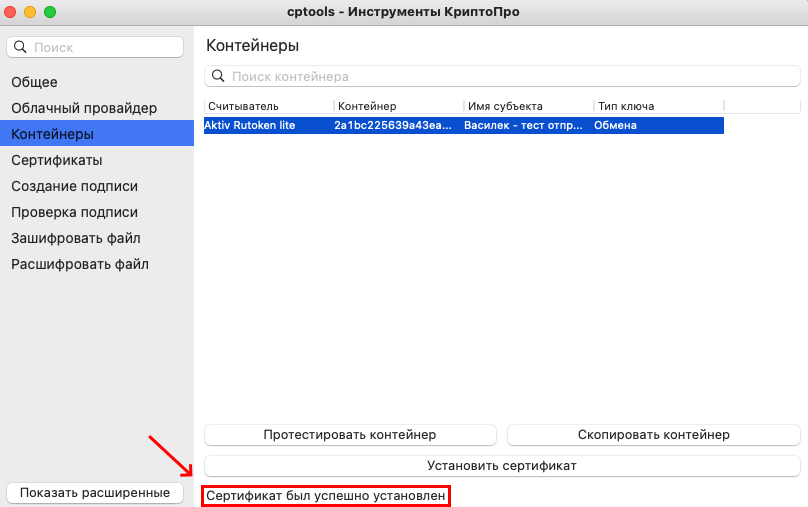Click the magnifier icon in sidebar search
Screen dimensions: 808x507
coord(20,47)
